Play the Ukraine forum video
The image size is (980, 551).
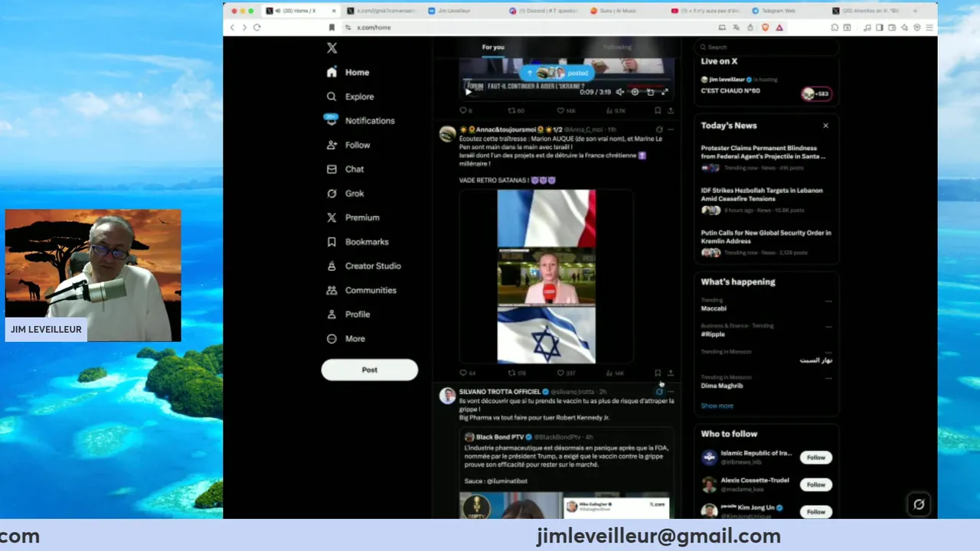[x=469, y=92]
